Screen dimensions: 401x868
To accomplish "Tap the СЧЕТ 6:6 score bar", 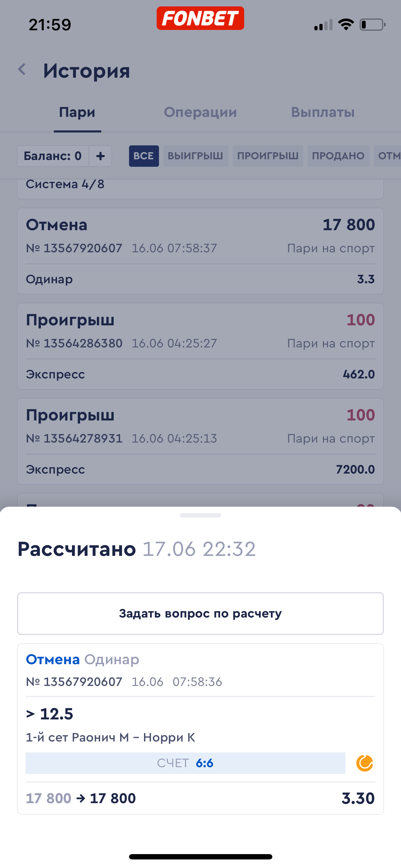I will tap(185, 763).
